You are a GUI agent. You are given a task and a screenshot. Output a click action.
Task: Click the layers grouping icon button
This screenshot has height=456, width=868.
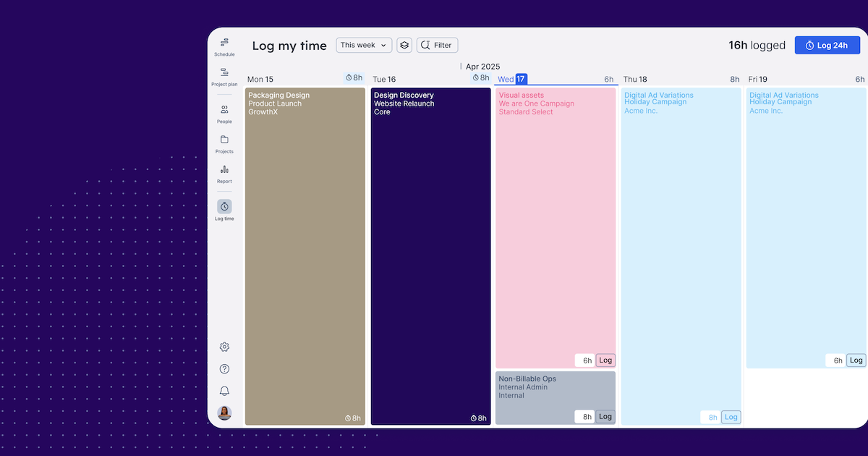pos(404,45)
